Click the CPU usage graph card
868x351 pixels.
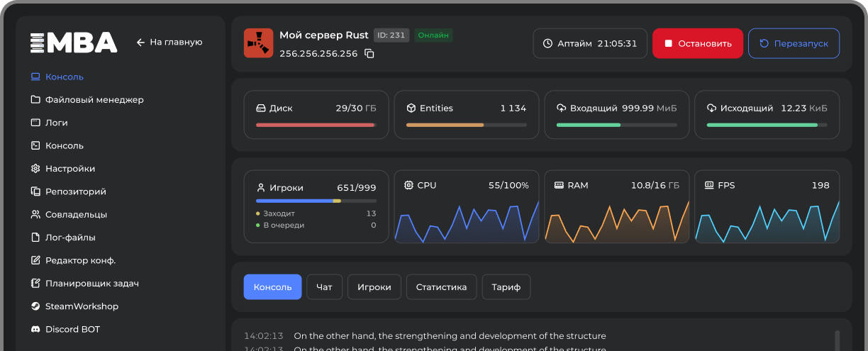[467, 207]
